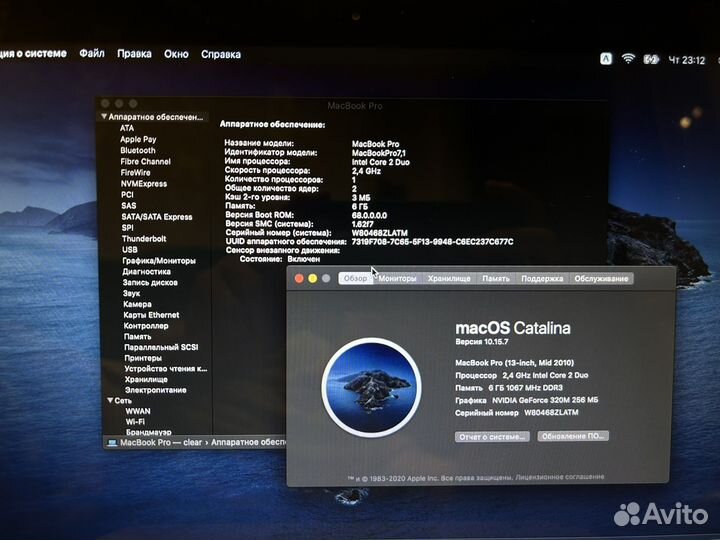Viewport: 720px width, 540px height.
Task: Click the Обновление ПО button
Action: point(573,436)
